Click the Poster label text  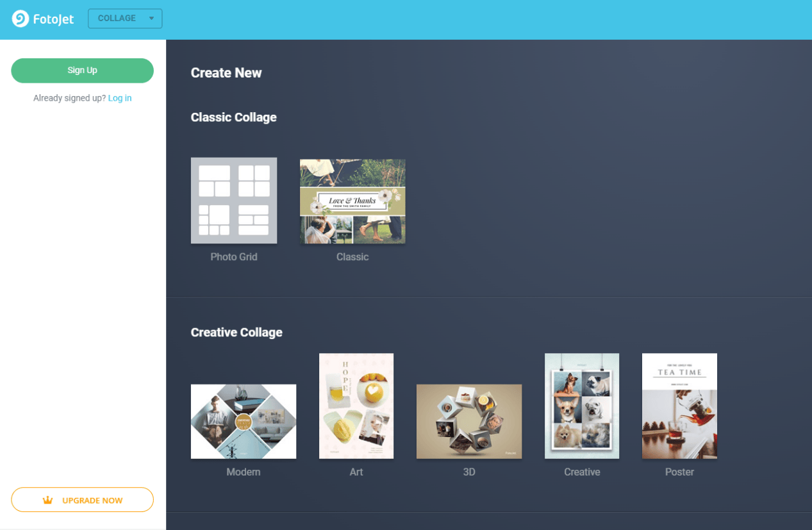pos(679,472)
